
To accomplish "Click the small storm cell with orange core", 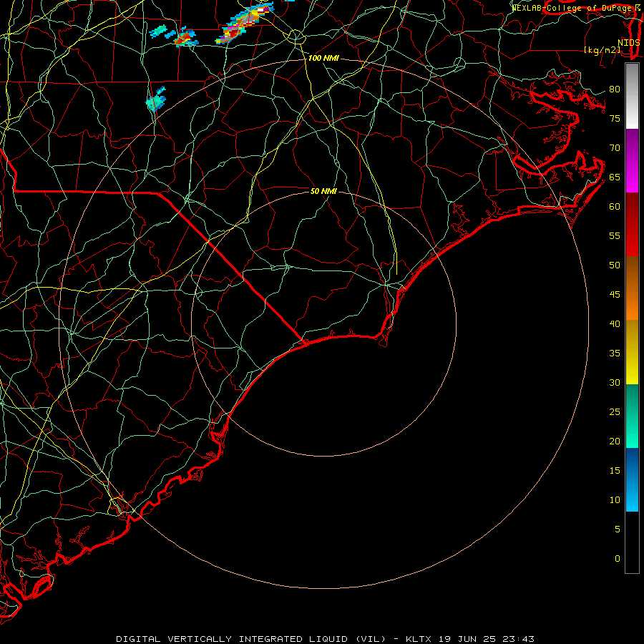I will (x=186, y=37).
